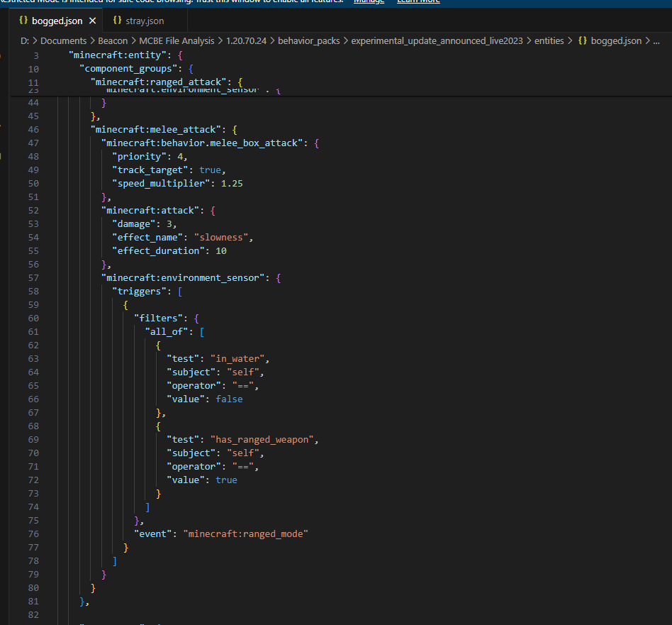Open the behavior_packs breadcrumb dropdown
Screen dimensions: 672x625
pyautogui.click(x=310, y=41)
